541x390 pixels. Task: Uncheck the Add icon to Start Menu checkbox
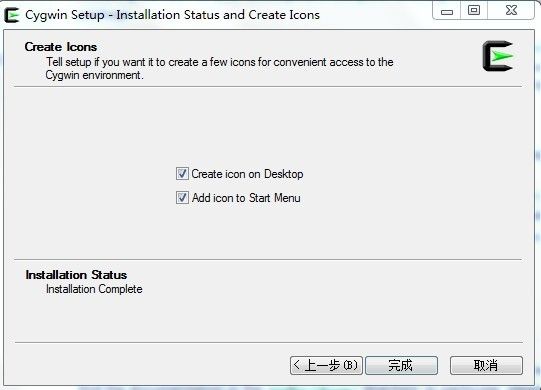[182, 198]
